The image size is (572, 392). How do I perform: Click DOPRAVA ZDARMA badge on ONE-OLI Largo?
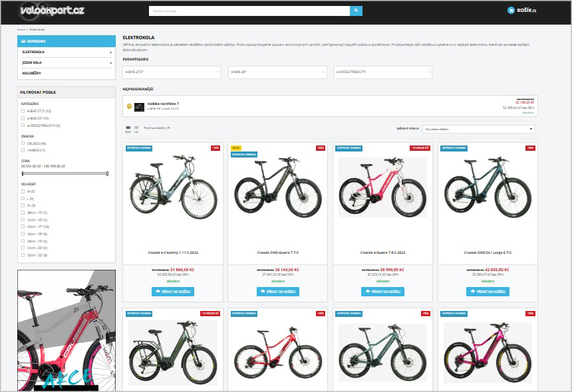click(x=454, y=148)
